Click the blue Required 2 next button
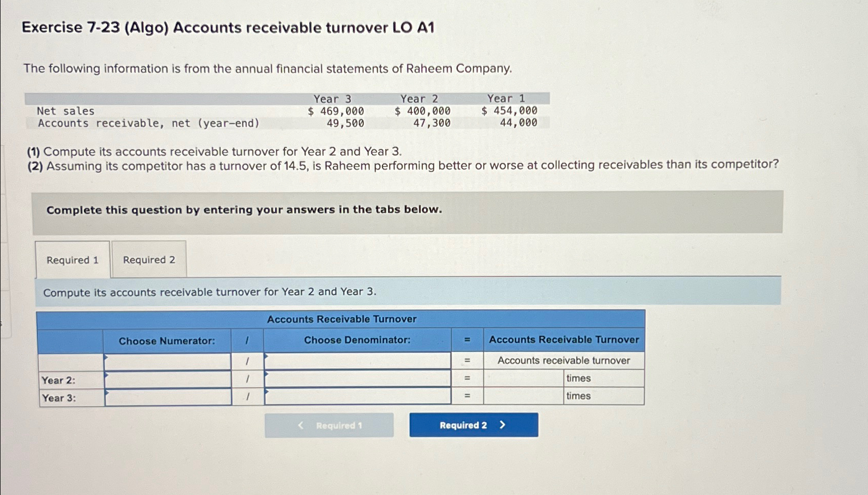This screenshot has width=868, height=495. [474, 425]
